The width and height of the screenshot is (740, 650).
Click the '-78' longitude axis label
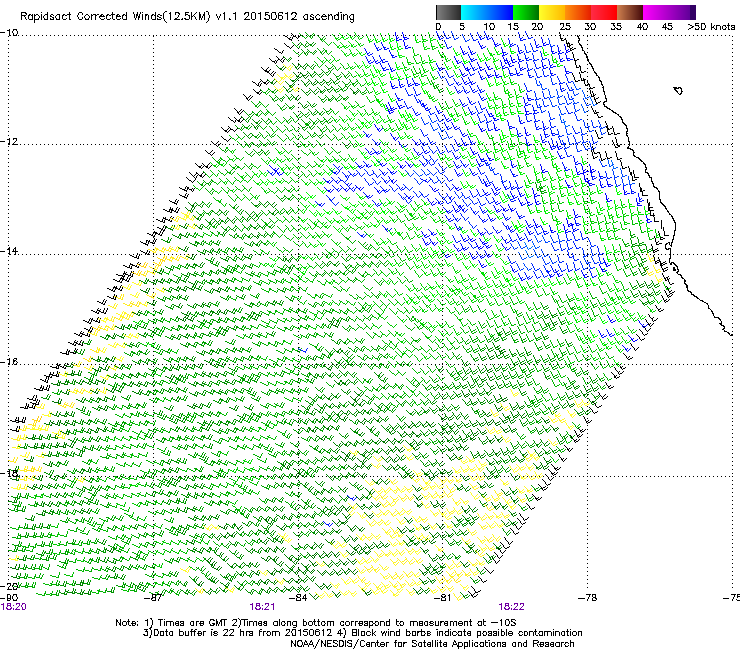pos(588,598)
